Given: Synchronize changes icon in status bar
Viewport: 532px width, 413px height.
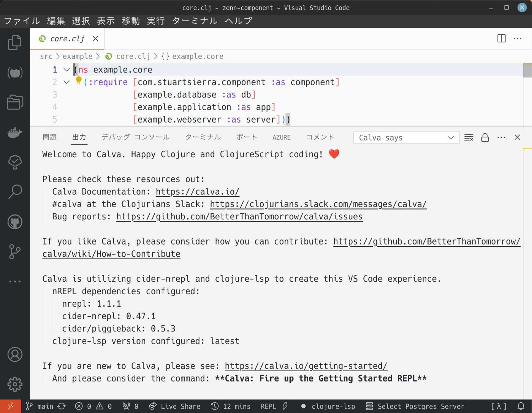Looking at the screenshot, I should (62, 406).
